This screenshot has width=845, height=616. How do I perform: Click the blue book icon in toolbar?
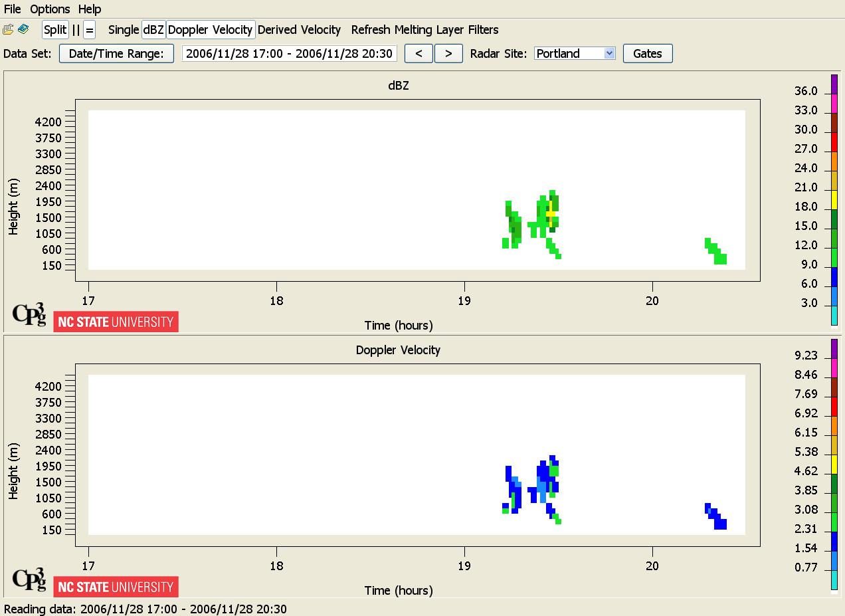[23, 30]
